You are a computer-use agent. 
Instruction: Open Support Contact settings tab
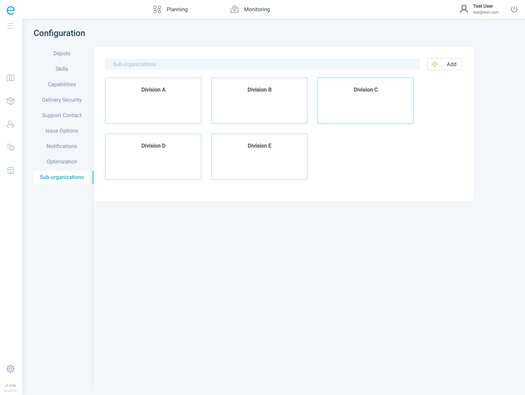click(62, 115)
